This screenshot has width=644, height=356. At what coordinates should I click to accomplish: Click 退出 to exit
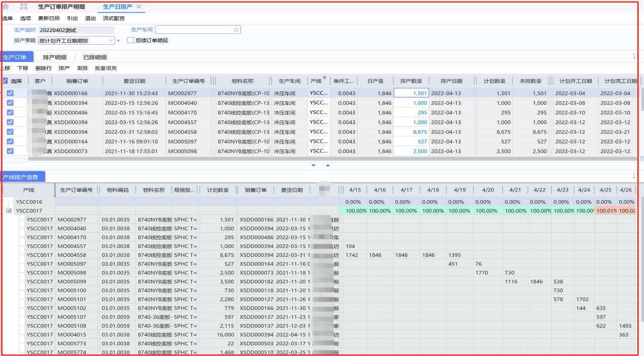(90, 18)
